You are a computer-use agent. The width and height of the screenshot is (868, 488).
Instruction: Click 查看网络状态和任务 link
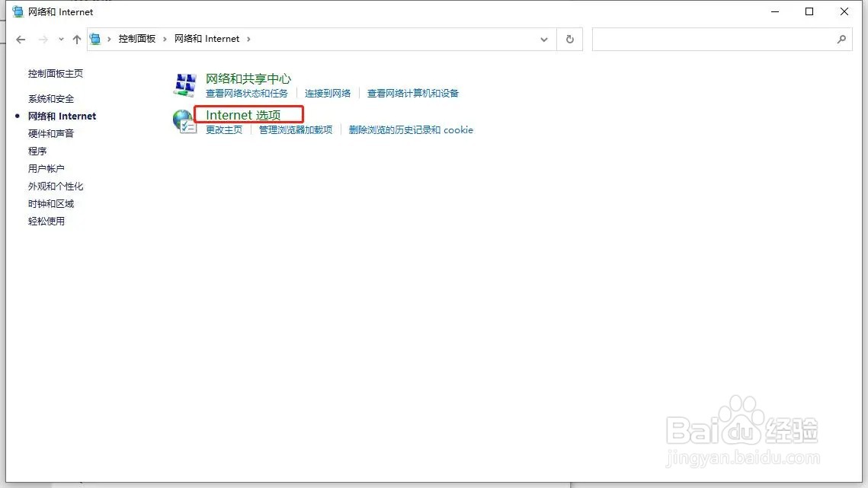point(247,94)
